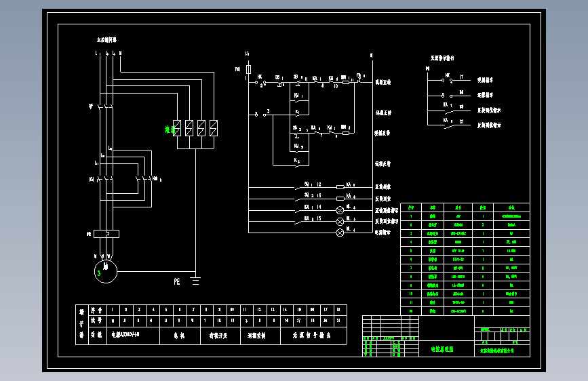Image resolution: width=588 pixels, height=381 pixels.
Task: Click the HL2 indicator lamp symbol
Action: (x=340, y=210)
